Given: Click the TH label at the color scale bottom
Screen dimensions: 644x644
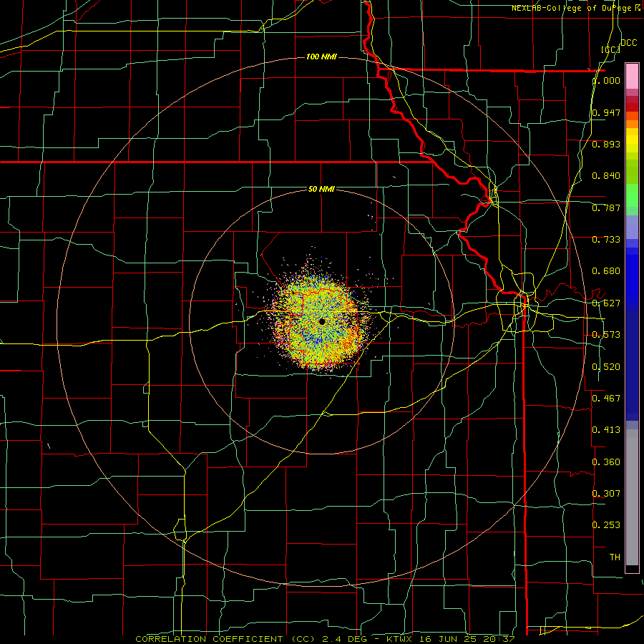Looking at the screenshot, I should click(615, 557).
